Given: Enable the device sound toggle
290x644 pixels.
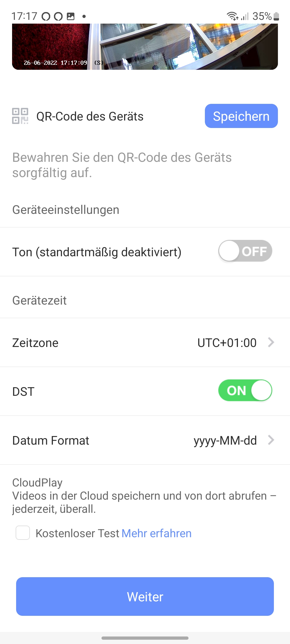Looking at the screenshot, I should [x=245, y=251].
